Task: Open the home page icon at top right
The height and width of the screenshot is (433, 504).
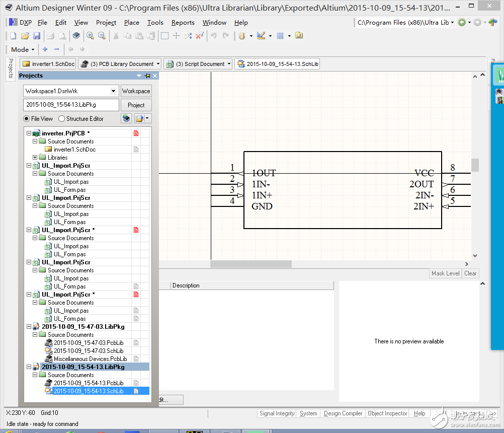Action: click(x=493, y=22)
